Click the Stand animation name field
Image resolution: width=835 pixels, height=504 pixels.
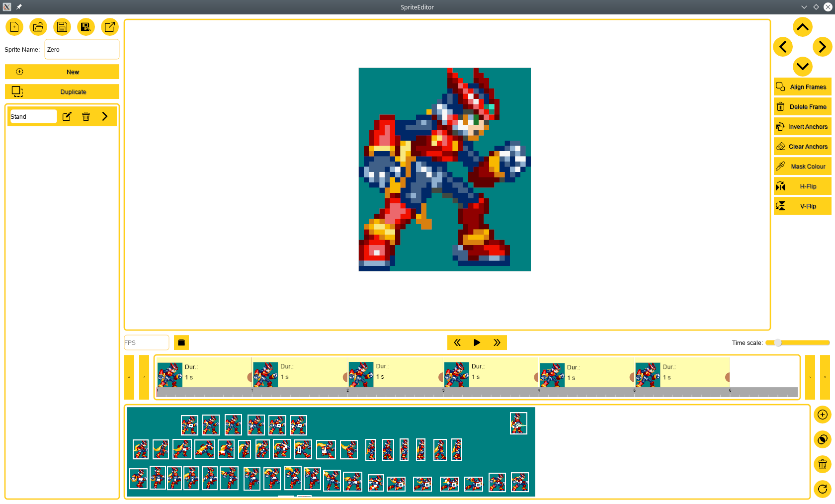click(33, 116)
